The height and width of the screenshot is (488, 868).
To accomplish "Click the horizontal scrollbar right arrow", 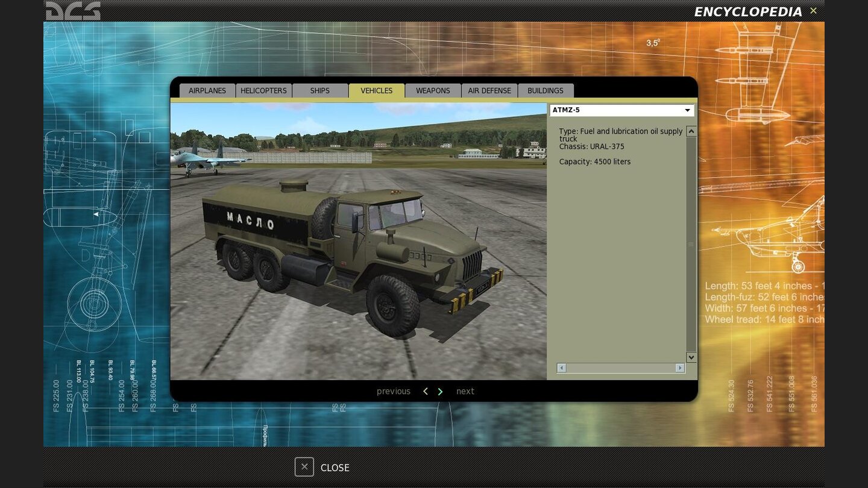I will [x=680, y=368].
